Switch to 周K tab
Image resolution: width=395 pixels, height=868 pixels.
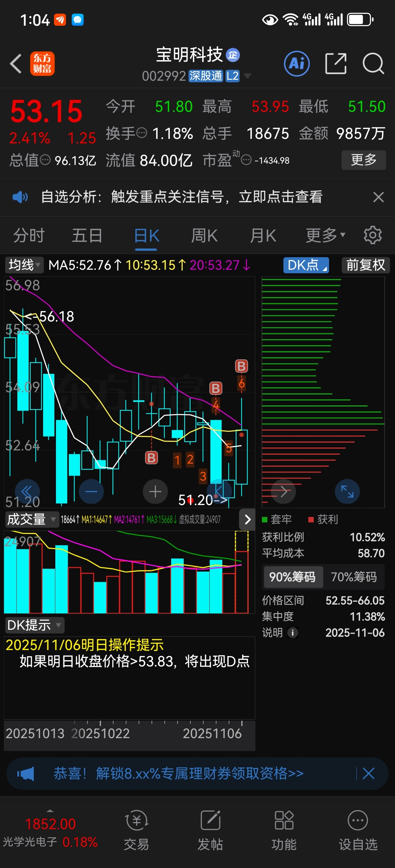click(205, 236)
